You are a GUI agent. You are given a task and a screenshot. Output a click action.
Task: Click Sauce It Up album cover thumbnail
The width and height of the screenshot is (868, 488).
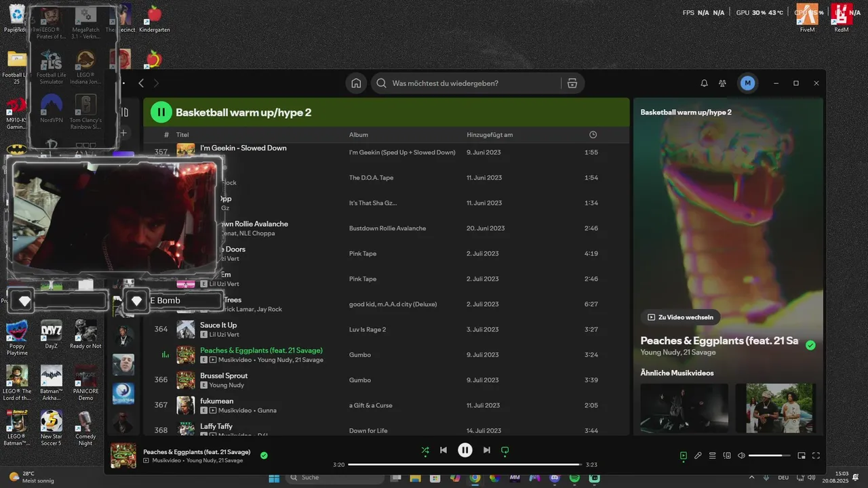pos(186,329)
